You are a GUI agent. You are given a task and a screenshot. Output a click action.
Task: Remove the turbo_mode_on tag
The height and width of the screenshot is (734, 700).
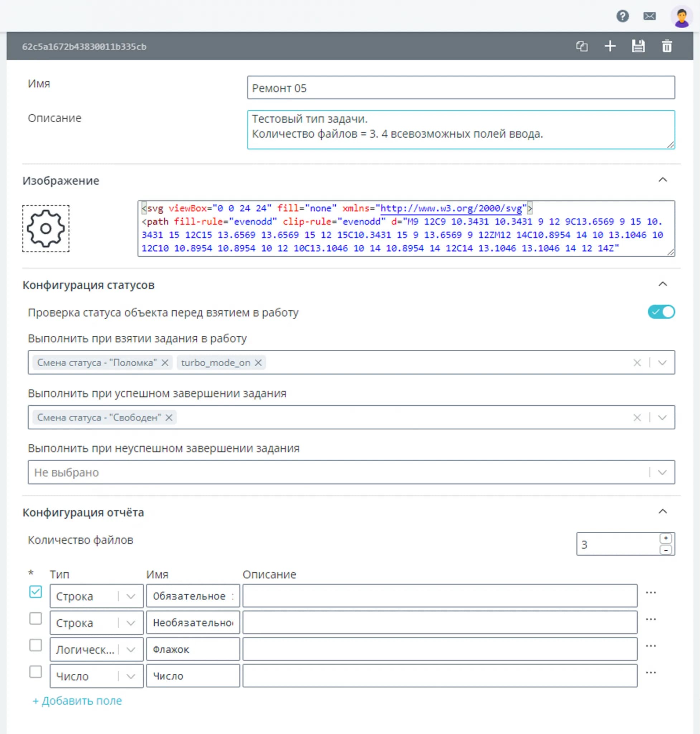pos(258,362)
